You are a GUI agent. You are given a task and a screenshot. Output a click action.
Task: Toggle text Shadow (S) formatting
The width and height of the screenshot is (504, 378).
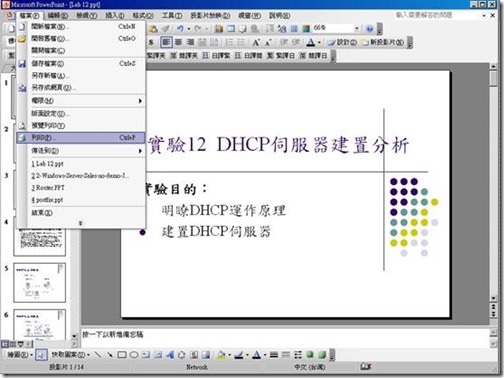click(x=151, y=42)
